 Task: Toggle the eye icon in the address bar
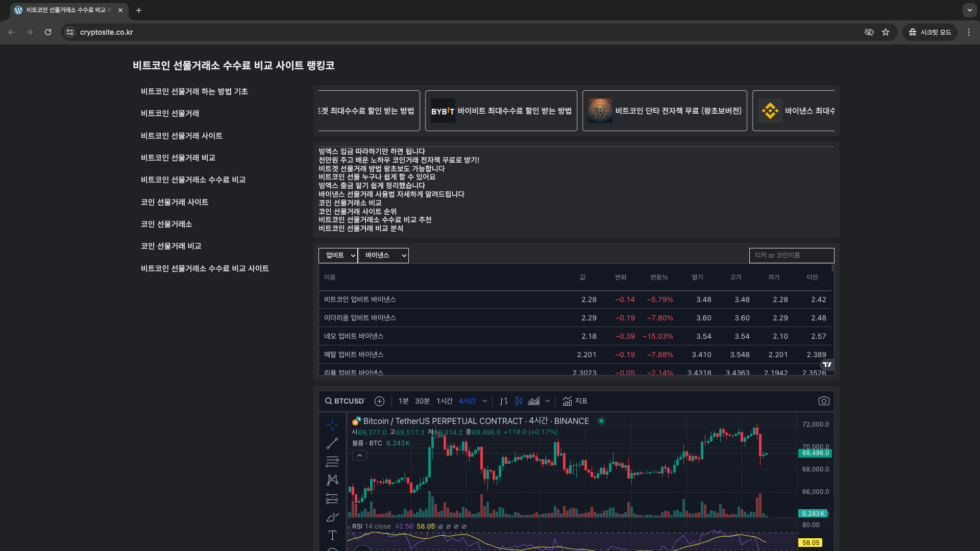click(x=869, y=32)
